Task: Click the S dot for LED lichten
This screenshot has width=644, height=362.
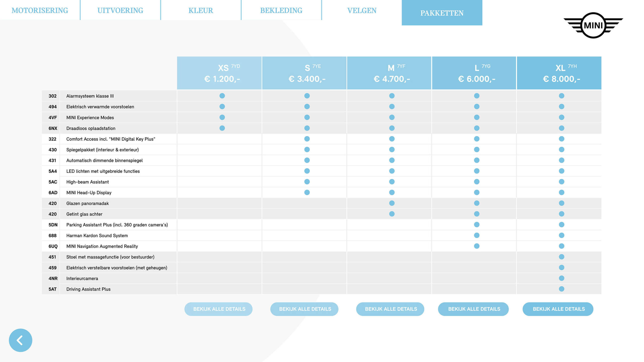Action: (307, 171)
